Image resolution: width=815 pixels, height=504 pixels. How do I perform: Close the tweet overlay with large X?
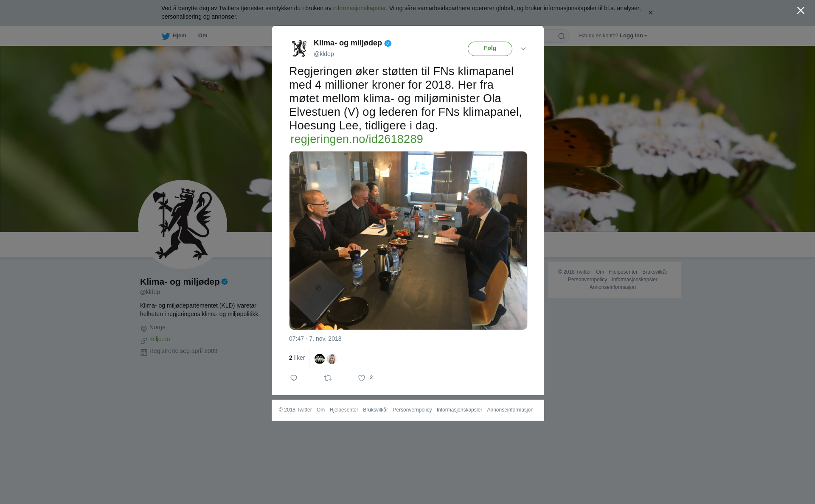pos(801,11)
